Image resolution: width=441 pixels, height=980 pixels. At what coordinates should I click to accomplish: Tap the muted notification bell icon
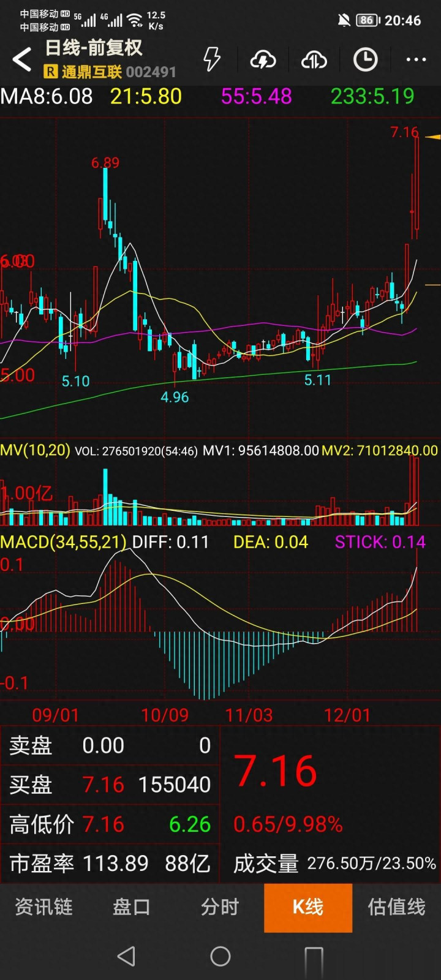pos(344,20)
